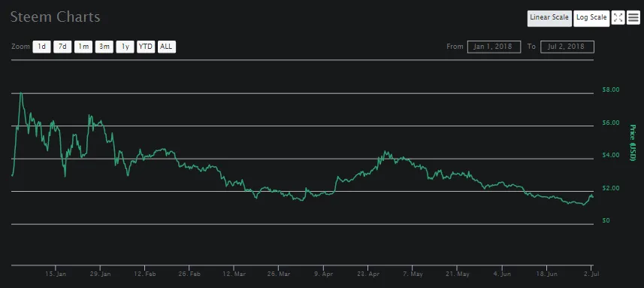Screen dimensions: 644x288
Task: Set zoom range to 1m
Action: [x=83, y=47]
